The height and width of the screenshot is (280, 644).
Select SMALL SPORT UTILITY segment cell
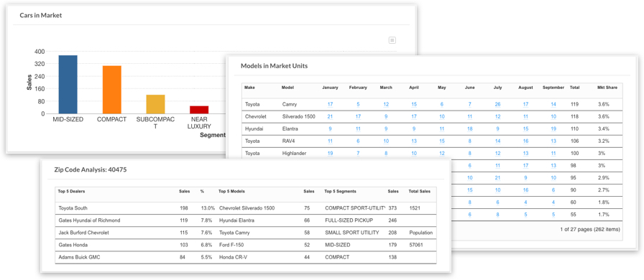352,233
